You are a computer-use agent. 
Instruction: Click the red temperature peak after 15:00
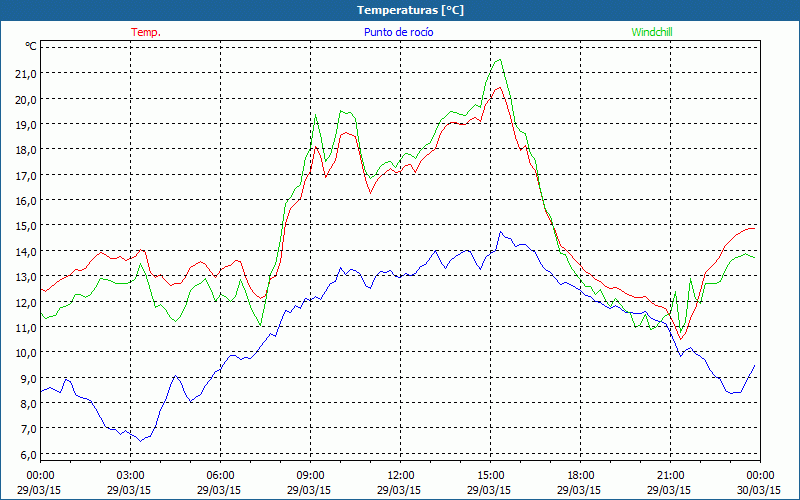(x=499, y=87)
